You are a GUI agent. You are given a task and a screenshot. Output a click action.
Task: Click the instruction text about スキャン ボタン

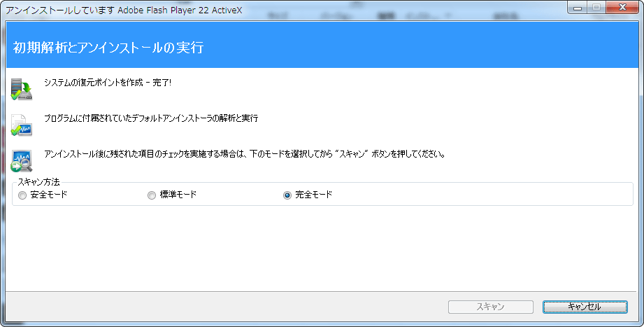pyautogui.click(x=245, y=154)
